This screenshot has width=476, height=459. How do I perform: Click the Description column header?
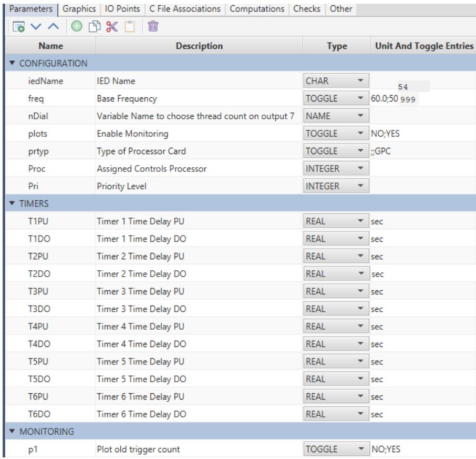point(198,47)
